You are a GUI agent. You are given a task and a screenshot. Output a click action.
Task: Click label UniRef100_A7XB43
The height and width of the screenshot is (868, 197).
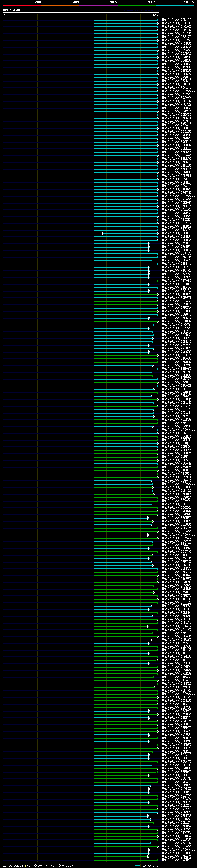[x=177, y=81]
